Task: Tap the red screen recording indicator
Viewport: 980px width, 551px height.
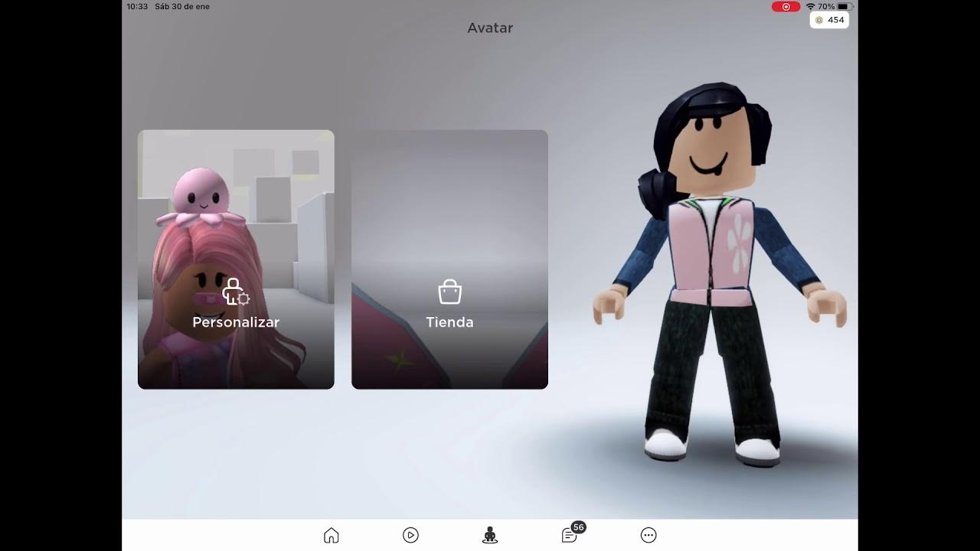Action: pos(786,6)
